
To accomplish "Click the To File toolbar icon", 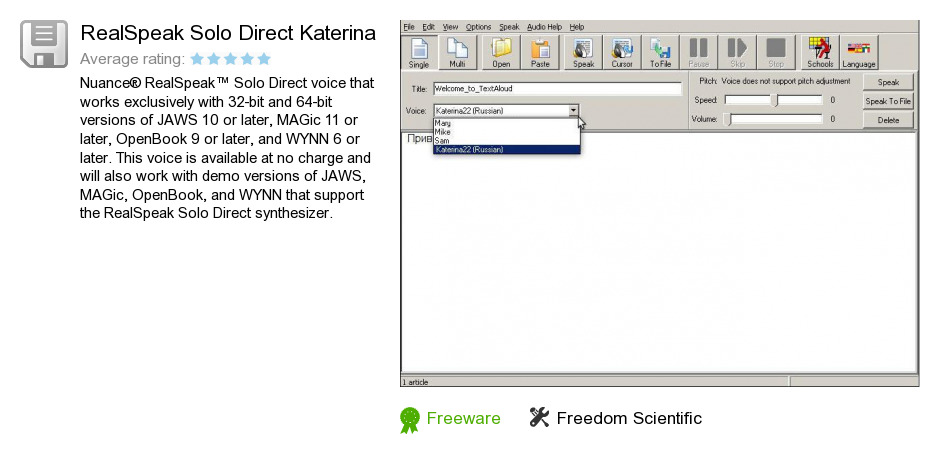I will click(661, 52).
